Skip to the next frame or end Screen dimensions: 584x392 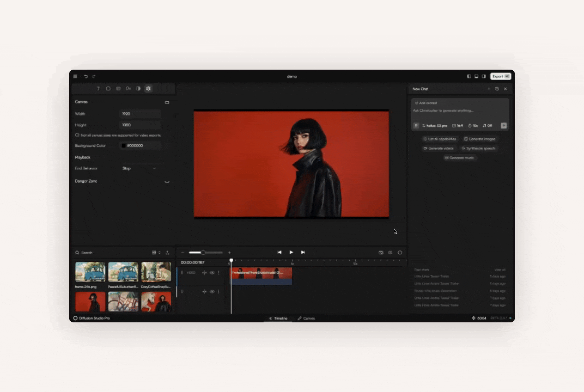[x=303, y=253]
